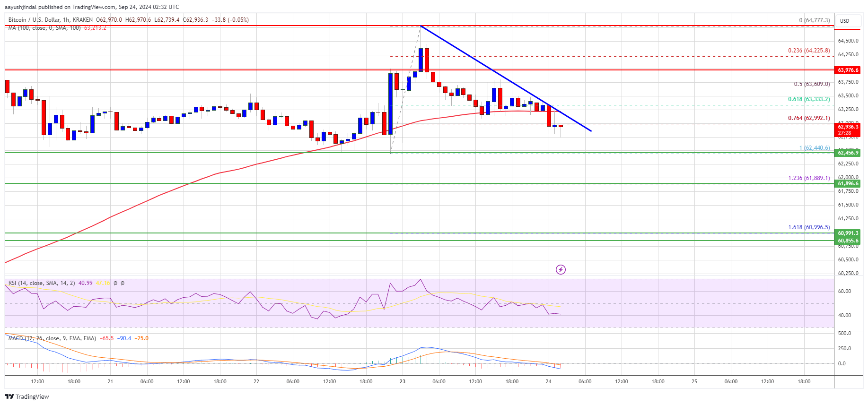Viewport: 868px width, 405px height.
Task: Click the MACD axis value 250.0
Action: [844, 349]
